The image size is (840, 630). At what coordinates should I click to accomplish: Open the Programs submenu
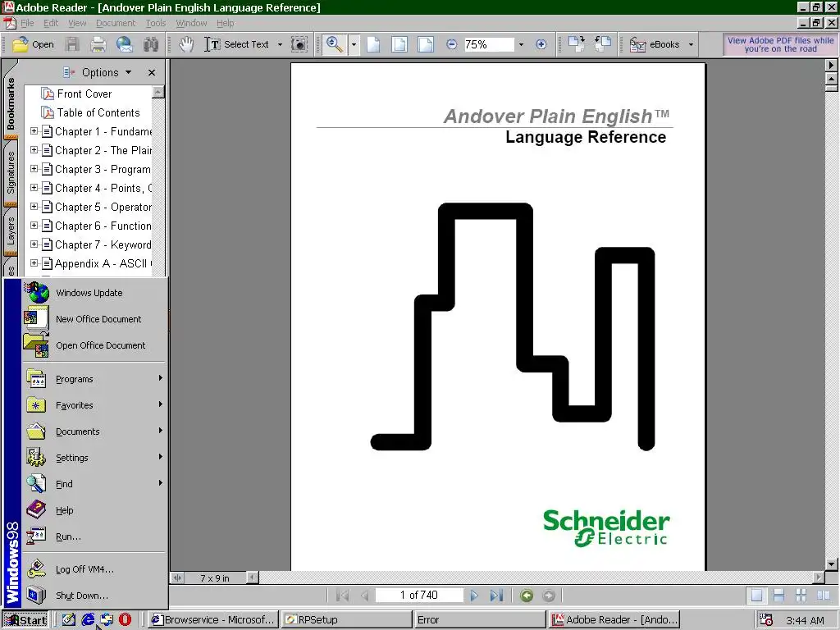point(94,379)
